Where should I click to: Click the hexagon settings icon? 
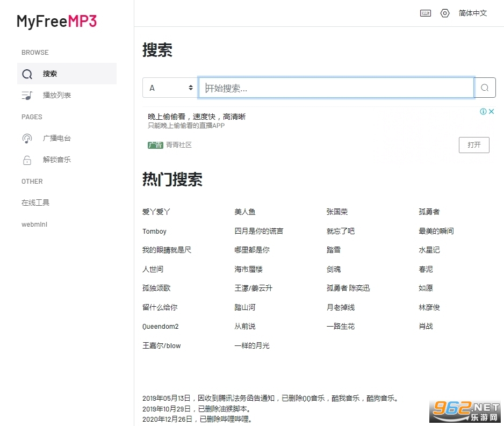point(445,13)
